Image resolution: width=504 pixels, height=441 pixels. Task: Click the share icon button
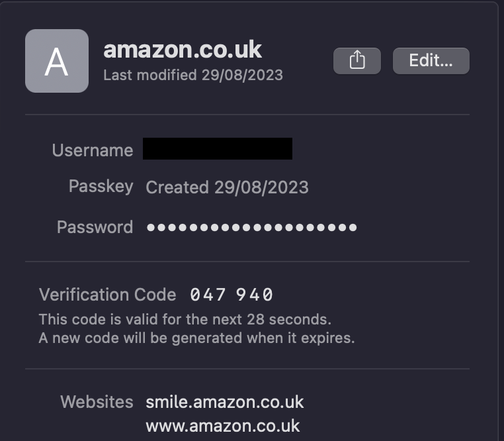[357, 61]
